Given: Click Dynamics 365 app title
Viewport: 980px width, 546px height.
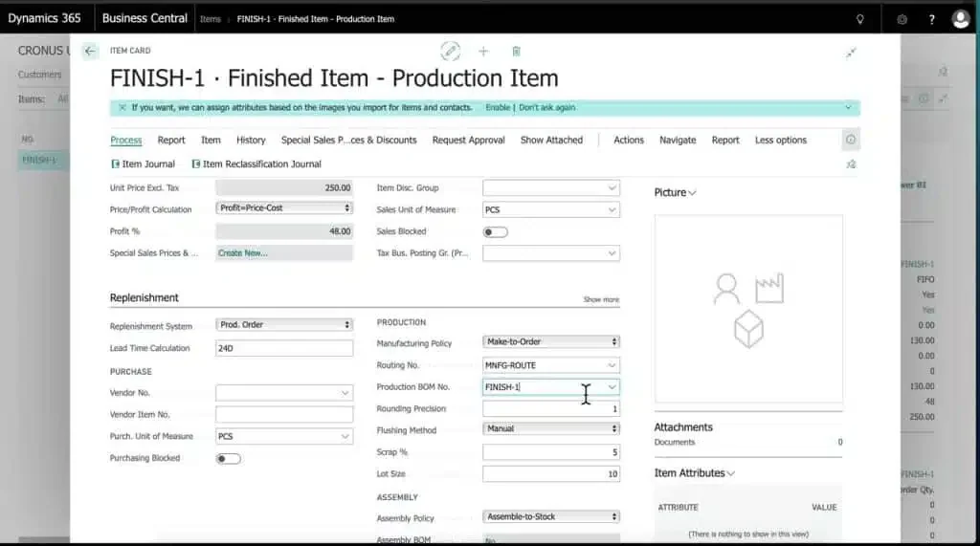Looking at the screenshot, I should (44, 18).
